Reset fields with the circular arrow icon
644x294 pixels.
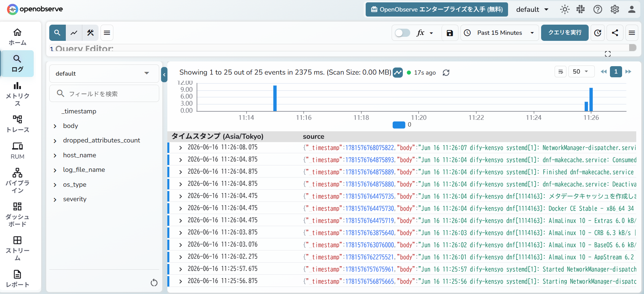tap(154, 283)
